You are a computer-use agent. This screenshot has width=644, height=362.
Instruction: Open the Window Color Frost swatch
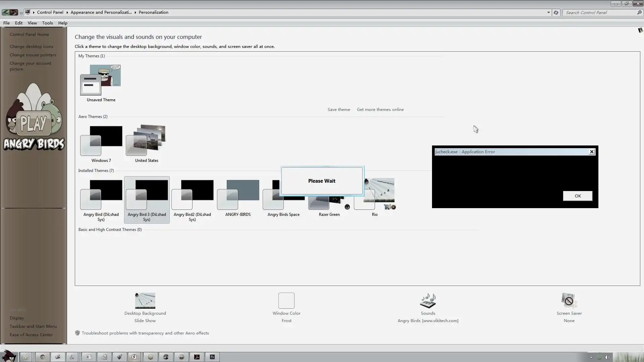pos(286,301)
